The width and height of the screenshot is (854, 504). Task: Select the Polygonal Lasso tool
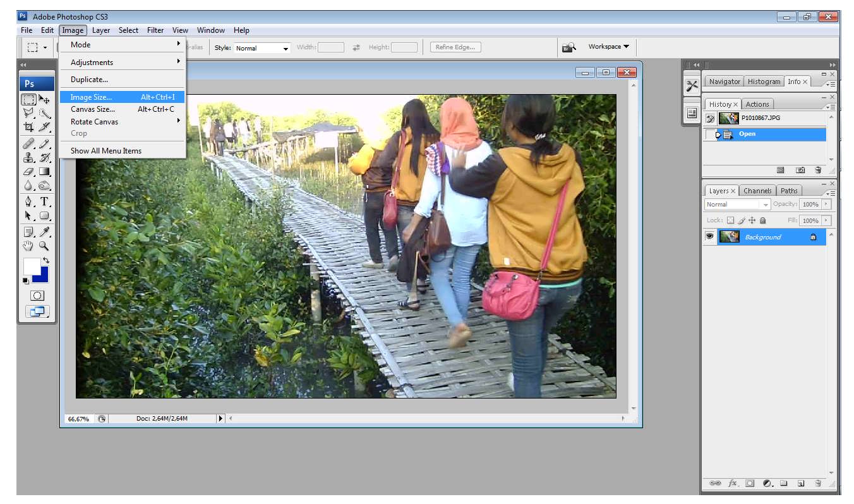(29, 113)
